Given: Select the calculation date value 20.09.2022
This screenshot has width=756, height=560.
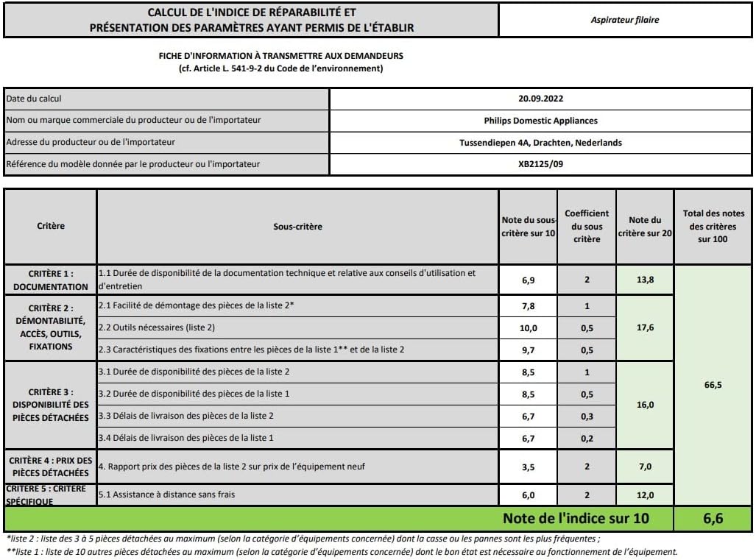Looking at the screenshot, I should pyautogui.click(x=540, y=99).
